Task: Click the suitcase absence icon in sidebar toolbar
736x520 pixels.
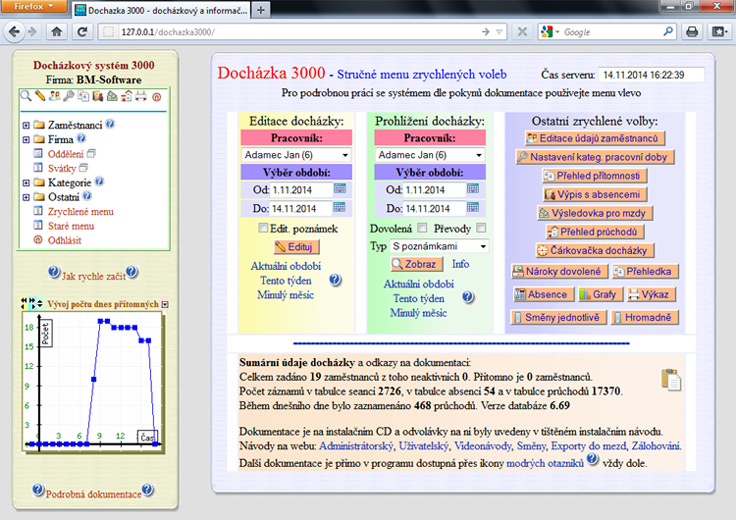Action: (98, 96)
